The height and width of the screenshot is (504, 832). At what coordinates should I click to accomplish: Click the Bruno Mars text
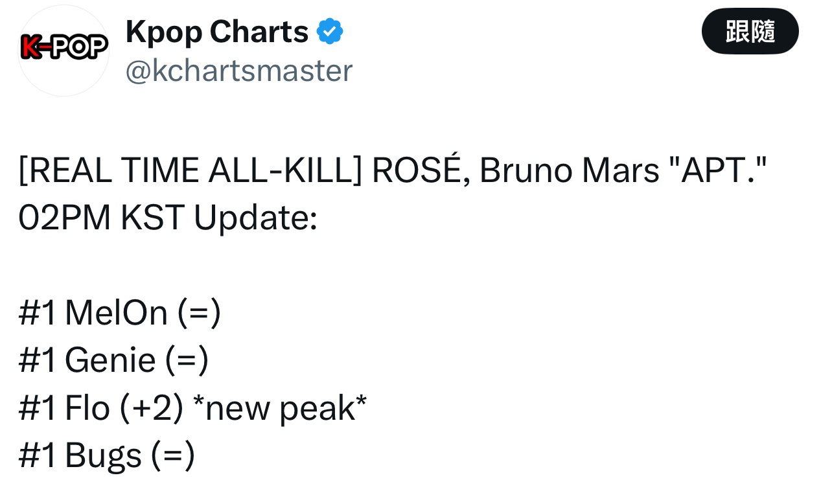[568, 171]
